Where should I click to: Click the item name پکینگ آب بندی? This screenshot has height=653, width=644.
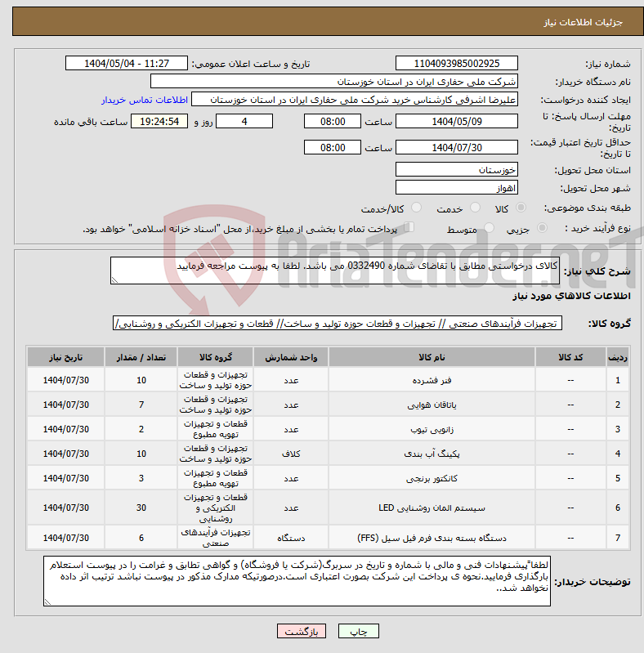pos(432,454)
